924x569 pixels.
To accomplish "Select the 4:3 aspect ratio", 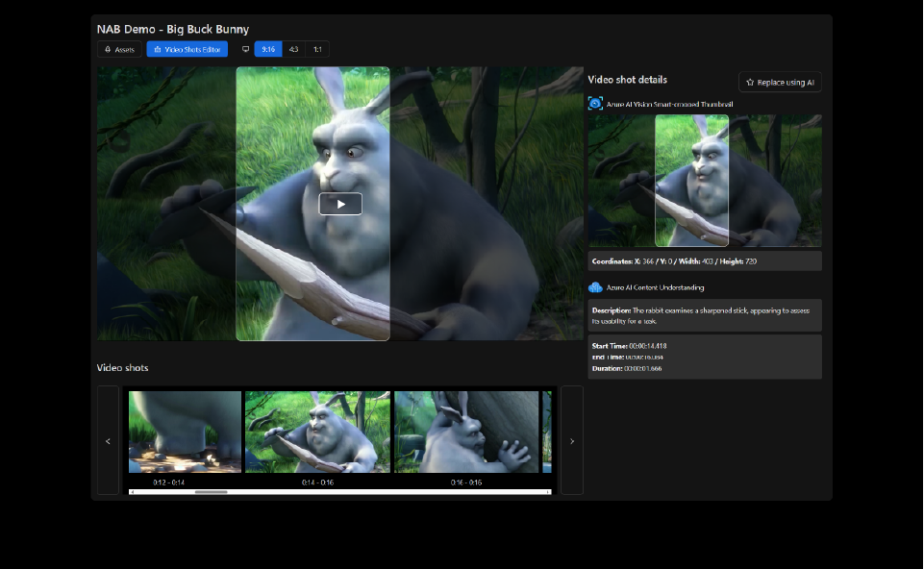I will point(293,49).
